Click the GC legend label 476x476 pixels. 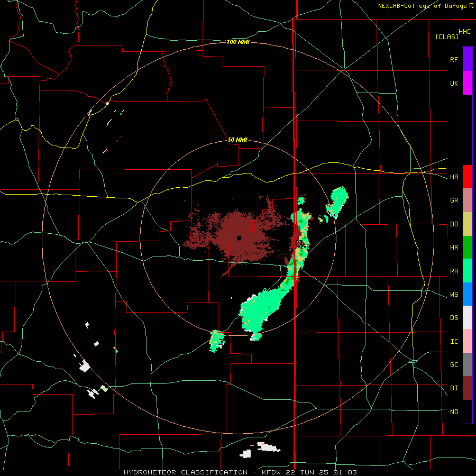point(454,365)
